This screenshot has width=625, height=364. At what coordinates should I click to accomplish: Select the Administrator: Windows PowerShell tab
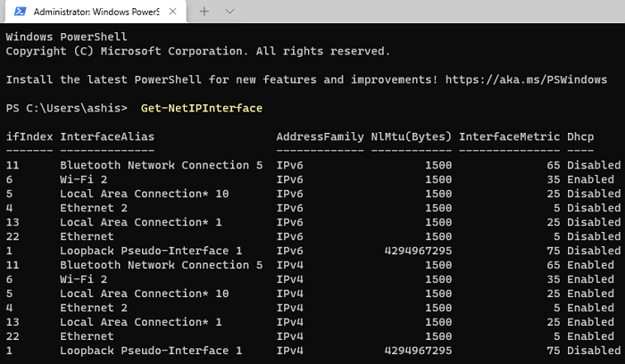96,12
